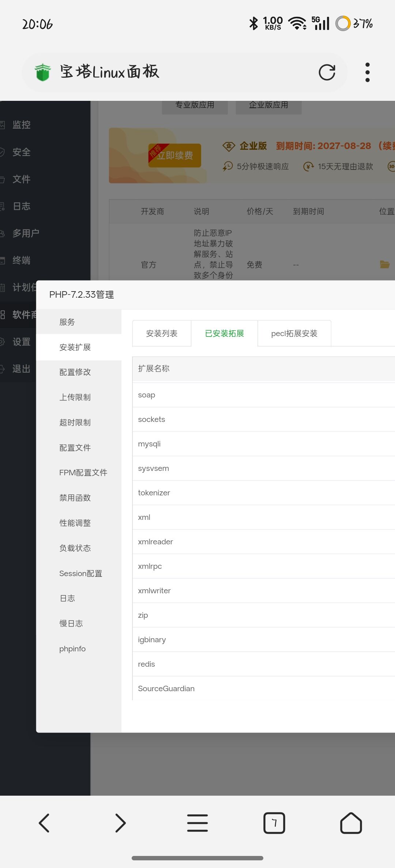
Task: Go to the browser home page icon
Action: point(351,823)
